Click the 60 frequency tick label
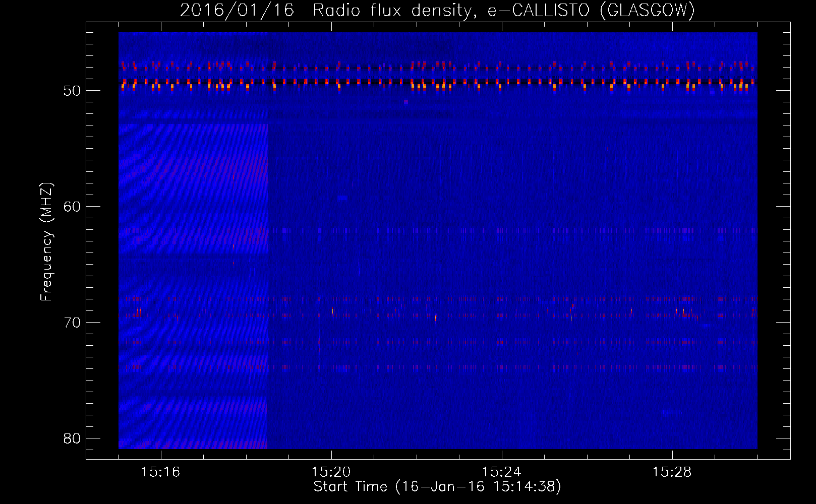The image size is (816, 504). tap(73, 207)
